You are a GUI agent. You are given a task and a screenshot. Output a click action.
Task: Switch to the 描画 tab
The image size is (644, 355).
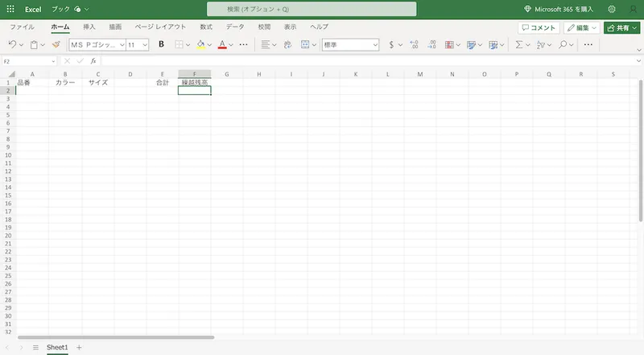point(115,27)
